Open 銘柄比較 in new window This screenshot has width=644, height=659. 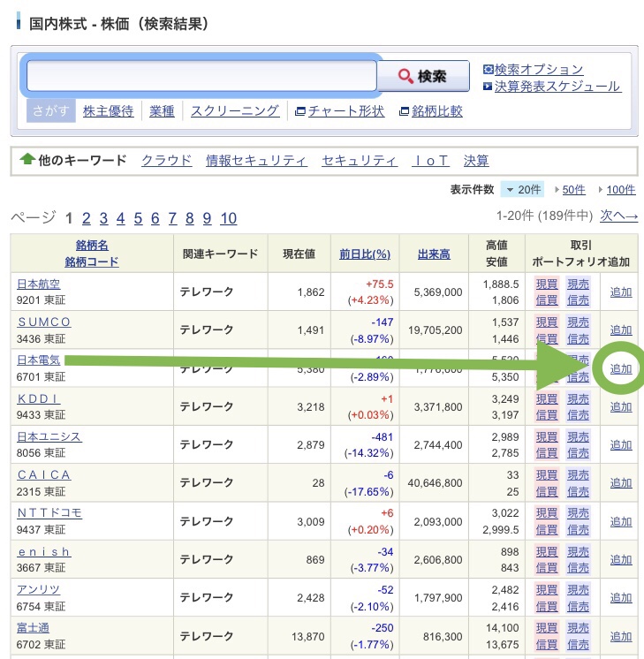click(437, 111)
